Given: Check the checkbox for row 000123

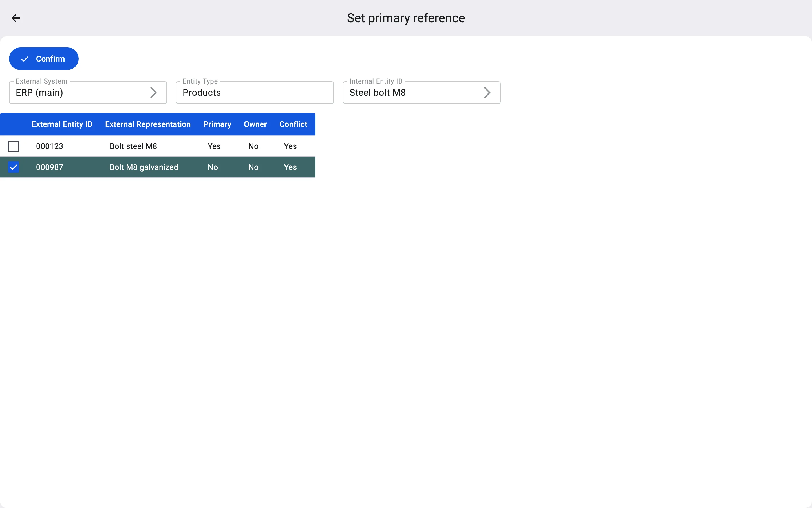Looking at the screenshot, I should 14,146.
